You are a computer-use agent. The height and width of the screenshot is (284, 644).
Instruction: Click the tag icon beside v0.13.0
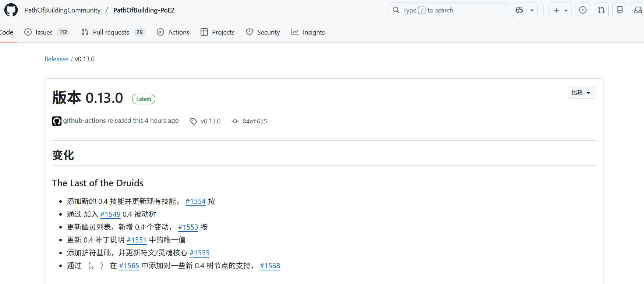[194, 121]
